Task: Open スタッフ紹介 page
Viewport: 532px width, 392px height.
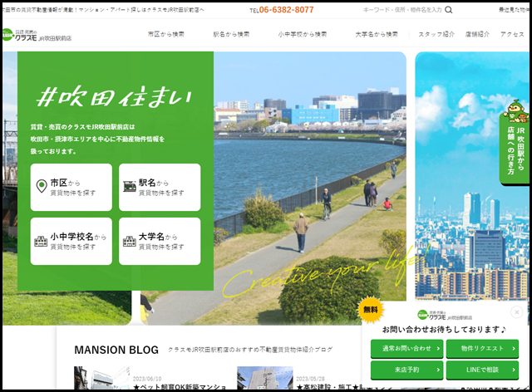Action: pyautogui.click(x=436, y=34)
